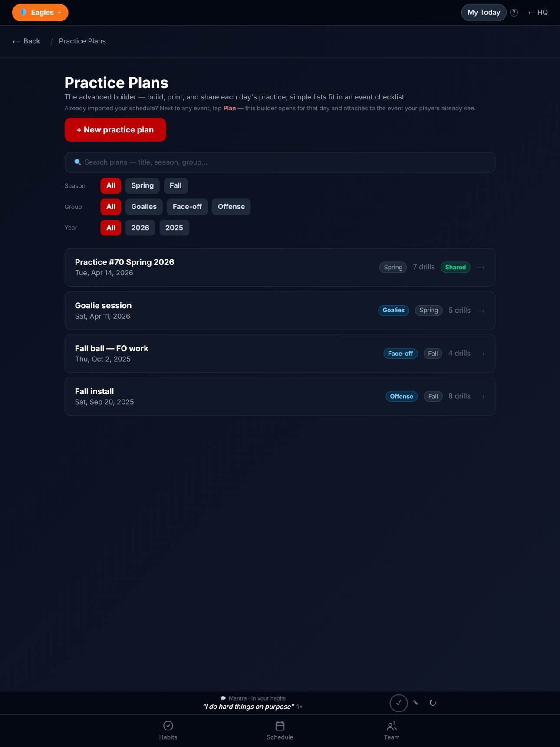Viewport: 560px width, 747px height.
Task: Click the Spring tag on Practice #70
Action: 393,268
